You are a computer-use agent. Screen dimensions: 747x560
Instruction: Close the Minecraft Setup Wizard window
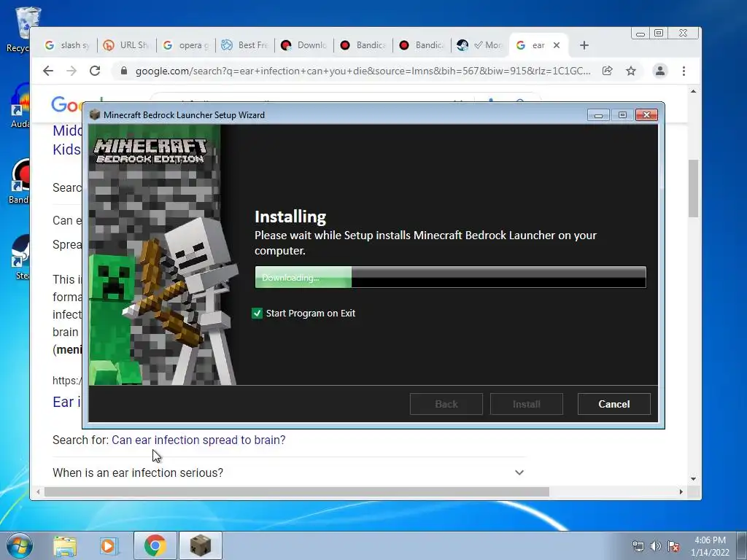coord(646,114)
